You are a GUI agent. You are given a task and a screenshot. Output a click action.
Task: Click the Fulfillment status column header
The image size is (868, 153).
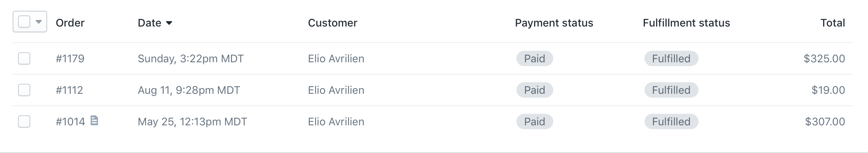click(x=686, y=23)
